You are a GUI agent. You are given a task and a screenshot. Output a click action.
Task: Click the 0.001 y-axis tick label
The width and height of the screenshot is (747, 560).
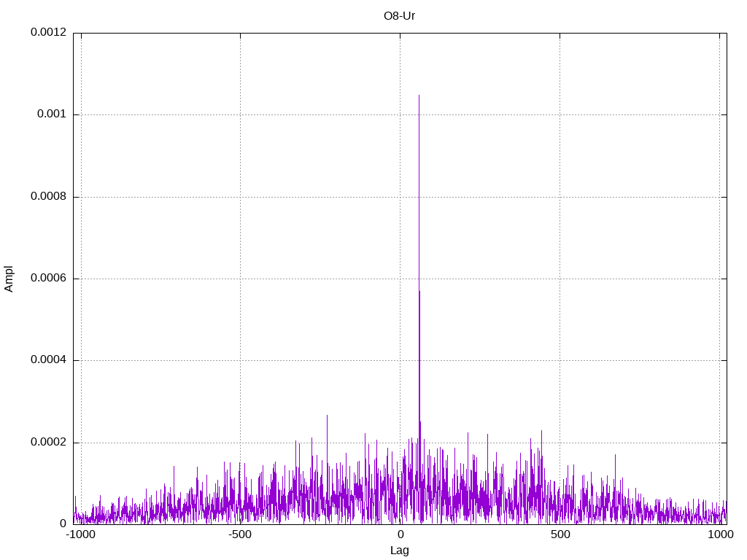point(52,114)
